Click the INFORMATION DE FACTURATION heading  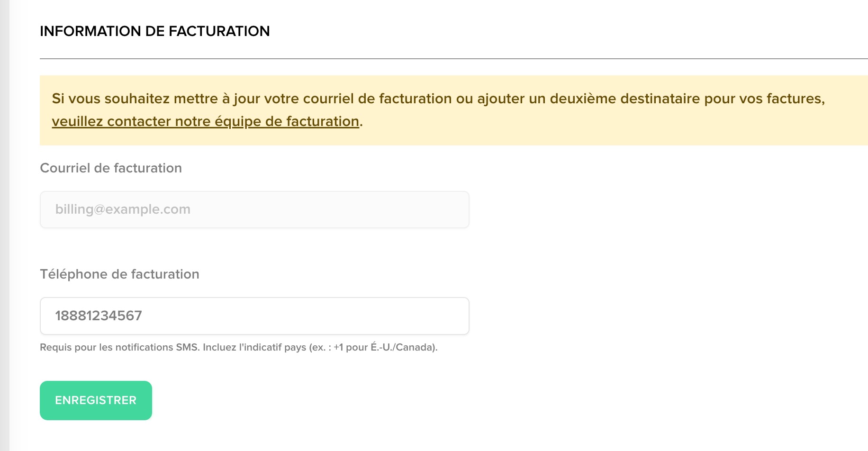[x=154, y=31]
